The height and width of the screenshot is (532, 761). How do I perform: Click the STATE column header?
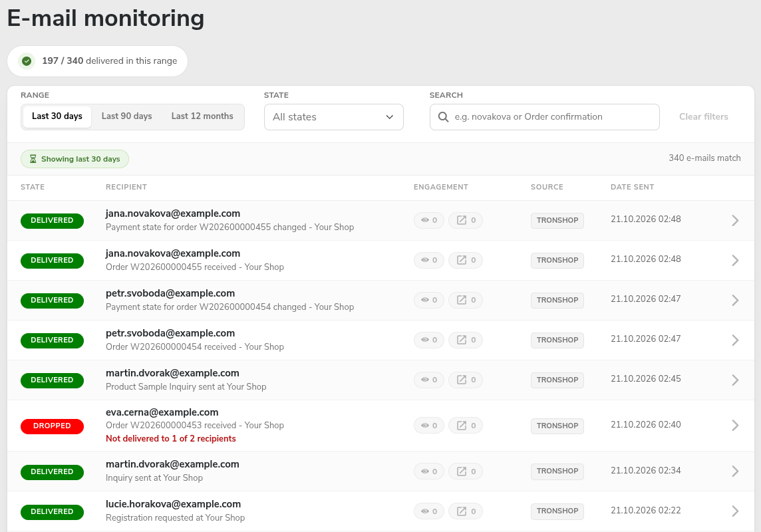click(x=33, y=187)
